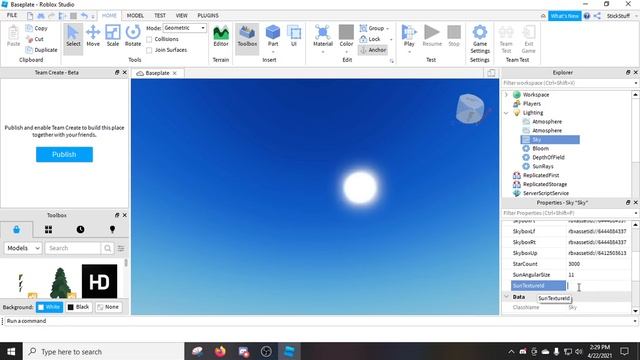Click the Windows taskbar search box
The height and width of the screenshot is (360, 640).
104,351
